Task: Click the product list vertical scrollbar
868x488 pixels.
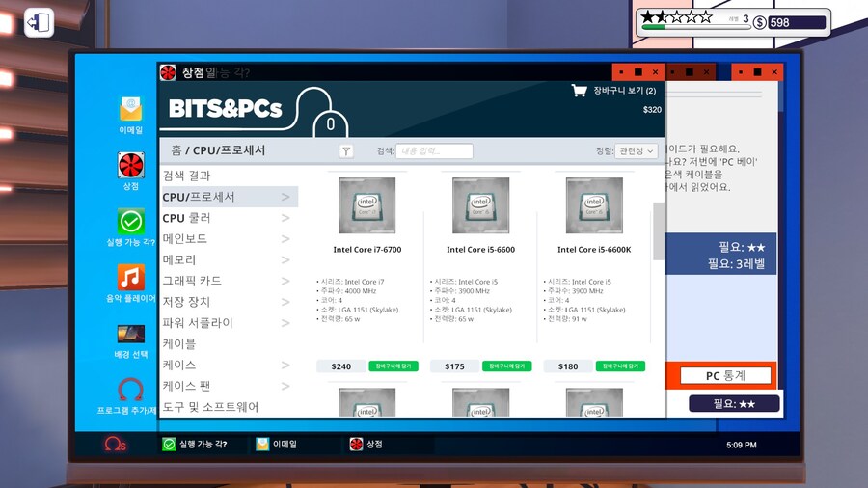Action: (x=658, y=230)
